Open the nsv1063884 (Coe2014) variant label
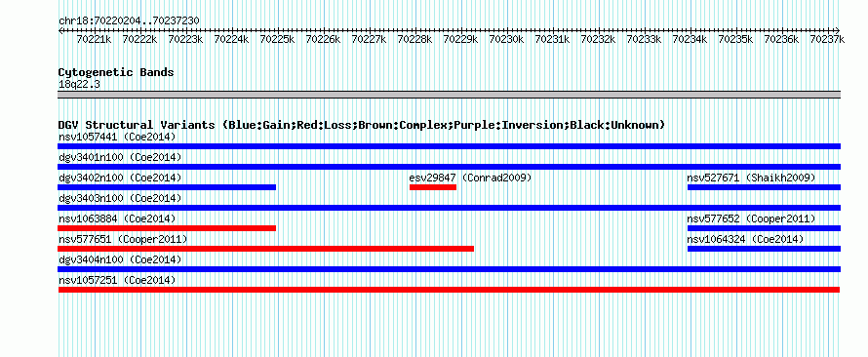 coord(117,218)
